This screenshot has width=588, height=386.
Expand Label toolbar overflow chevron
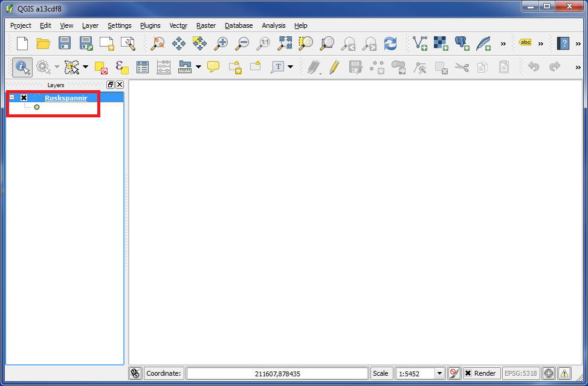point(541,44)
